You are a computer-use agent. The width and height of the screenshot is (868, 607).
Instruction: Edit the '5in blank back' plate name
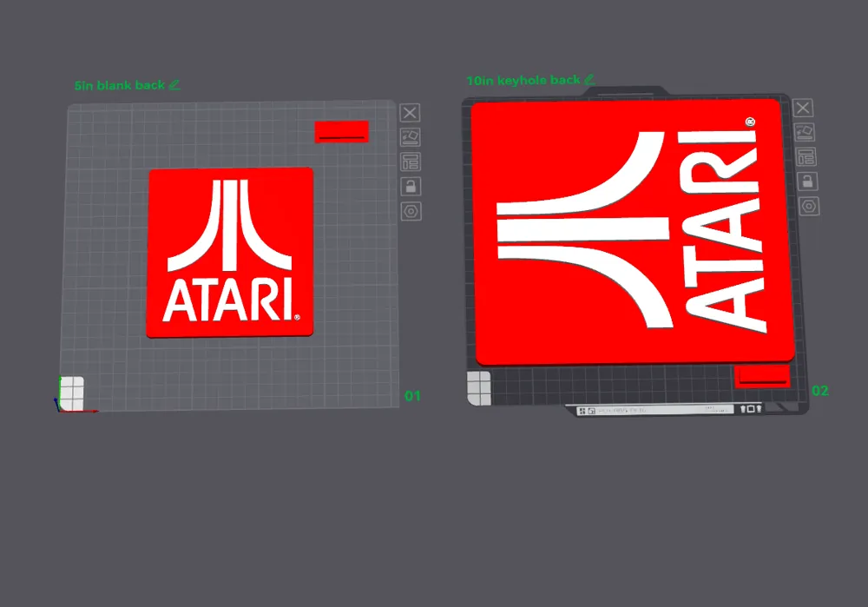click(x=174, y=85)
